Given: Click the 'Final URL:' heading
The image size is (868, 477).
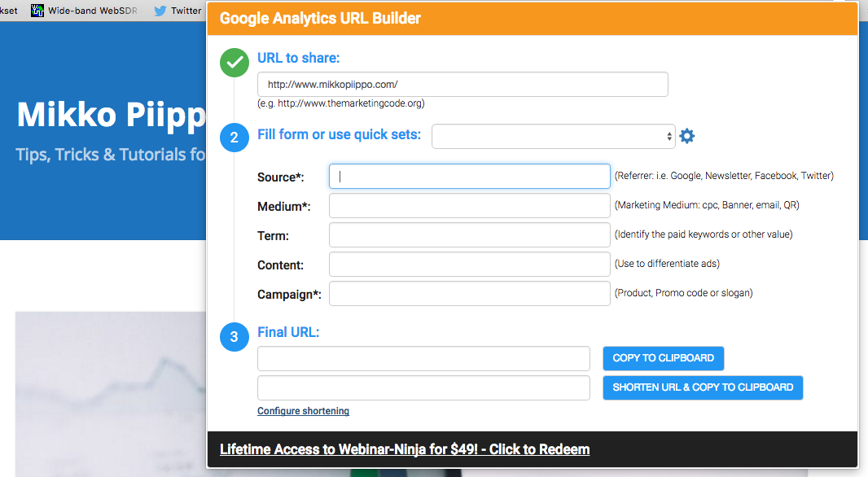Looking at the screenshot, I should [288, 332].
